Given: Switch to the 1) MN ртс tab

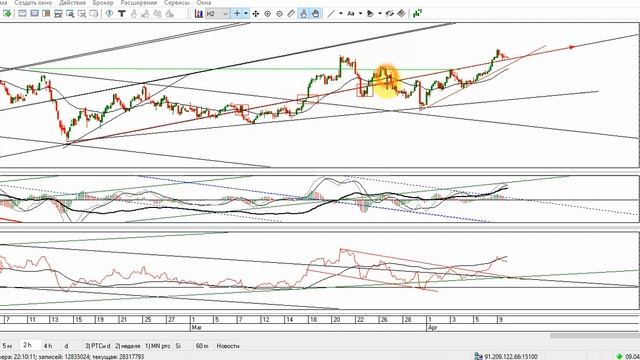Looking at the screenshot, I should (x=158, y=346).
